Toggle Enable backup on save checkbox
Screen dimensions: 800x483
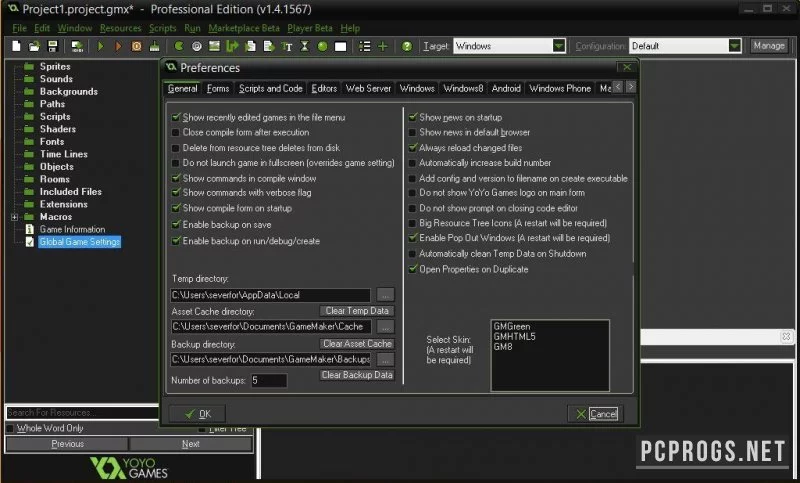tap(176, 224)
